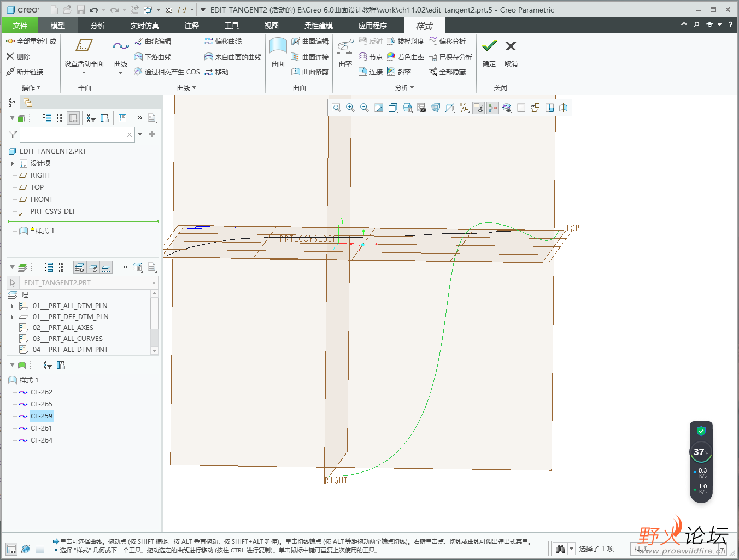Click the 全部隐藏 button

pyautogui.click(x=447, y=72)
